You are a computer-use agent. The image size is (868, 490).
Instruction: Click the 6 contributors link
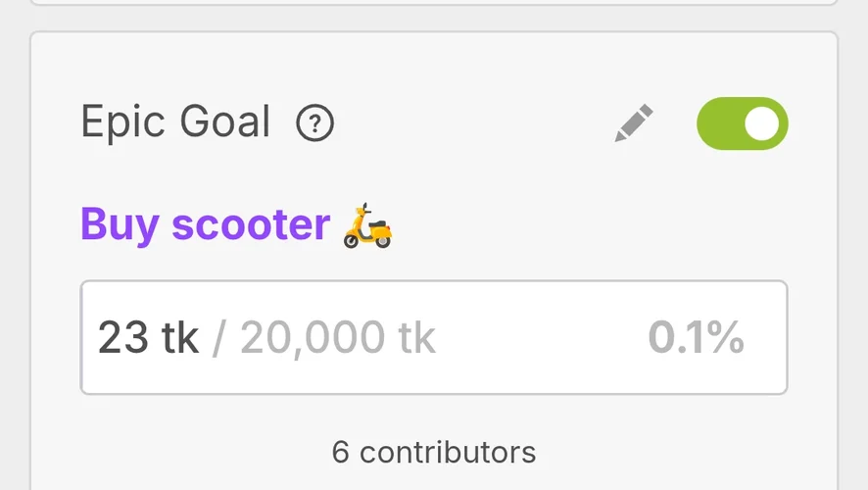tap(433, 452)
